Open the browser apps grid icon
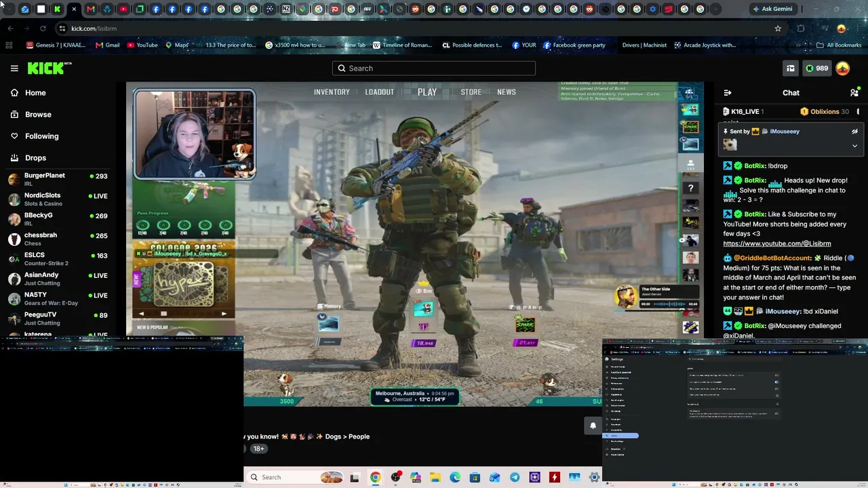This screenshot has width=868, height=488. [9, 45]
